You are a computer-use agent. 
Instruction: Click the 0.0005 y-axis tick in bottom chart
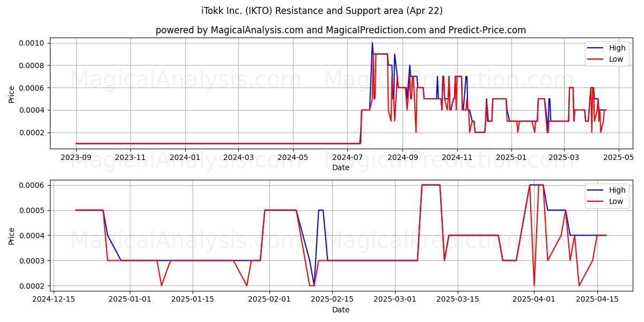(x=33, y=210)
